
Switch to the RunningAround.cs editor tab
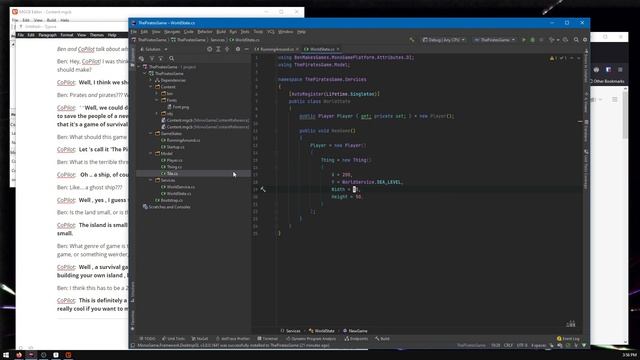coord(276,49)
